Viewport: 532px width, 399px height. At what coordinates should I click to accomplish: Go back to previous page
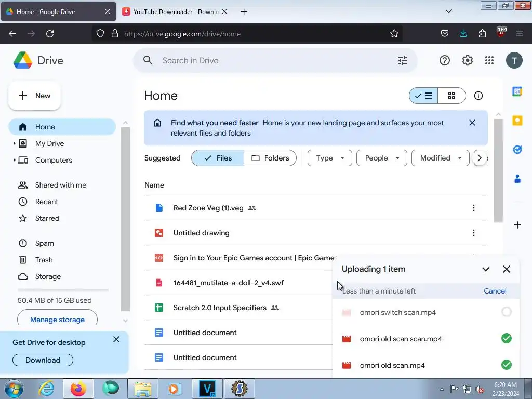12,34
